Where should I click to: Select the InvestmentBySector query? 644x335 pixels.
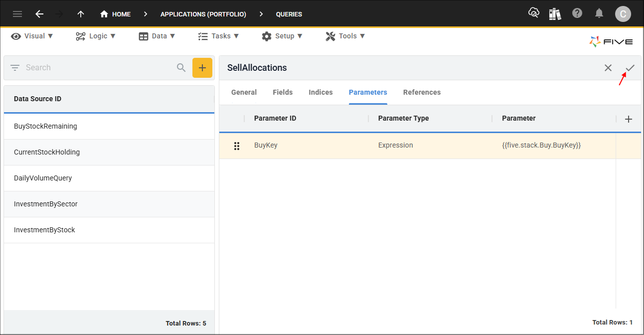click(109, 204)
